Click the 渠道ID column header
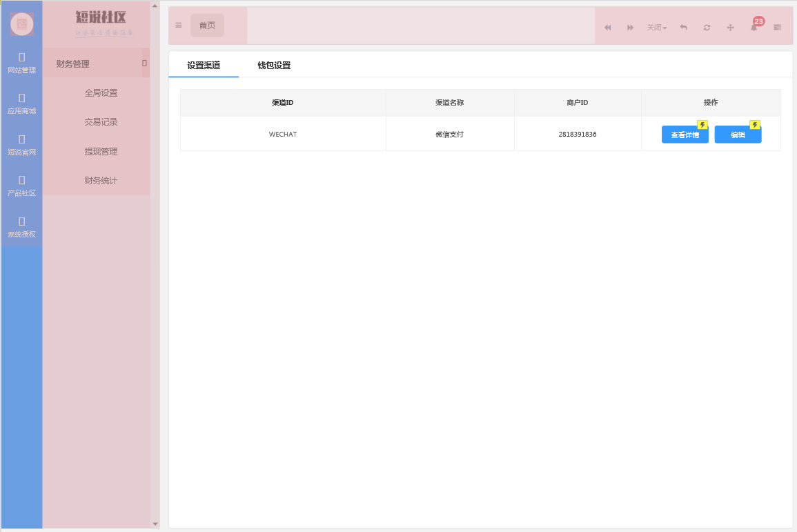The height and width of the screenshot is (532, 797). coord(283,103)
